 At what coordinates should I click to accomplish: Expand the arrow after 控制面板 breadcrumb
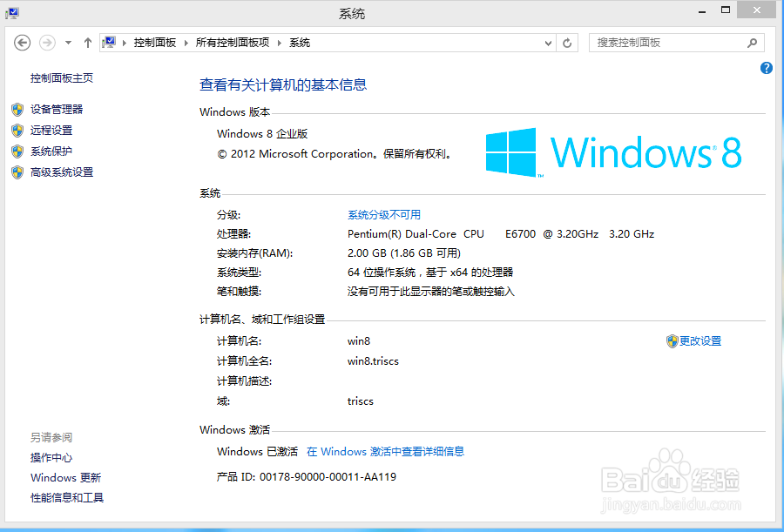186,43
